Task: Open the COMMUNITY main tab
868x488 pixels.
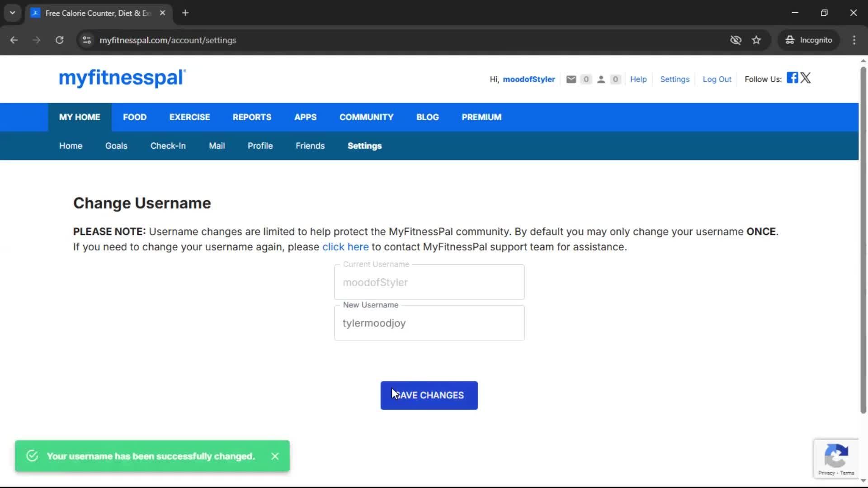Action: pos(366,117)
